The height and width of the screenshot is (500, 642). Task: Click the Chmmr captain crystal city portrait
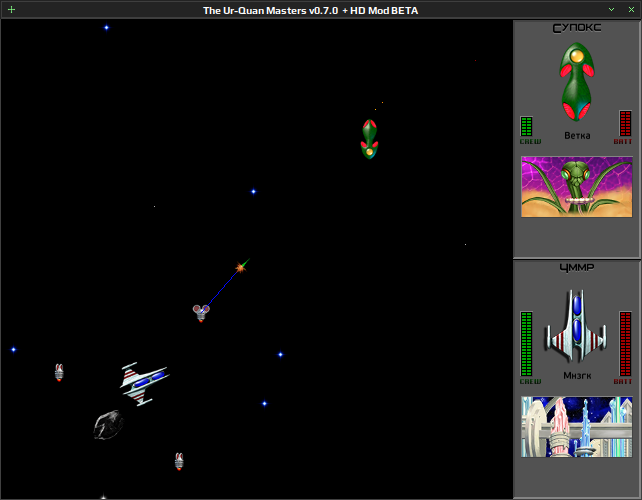[576, 427]
